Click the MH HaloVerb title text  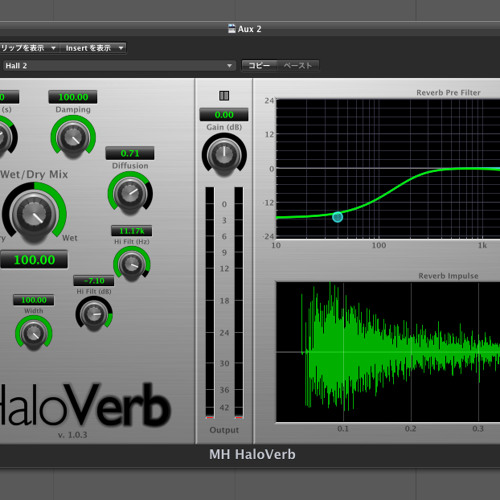[252, 454]
